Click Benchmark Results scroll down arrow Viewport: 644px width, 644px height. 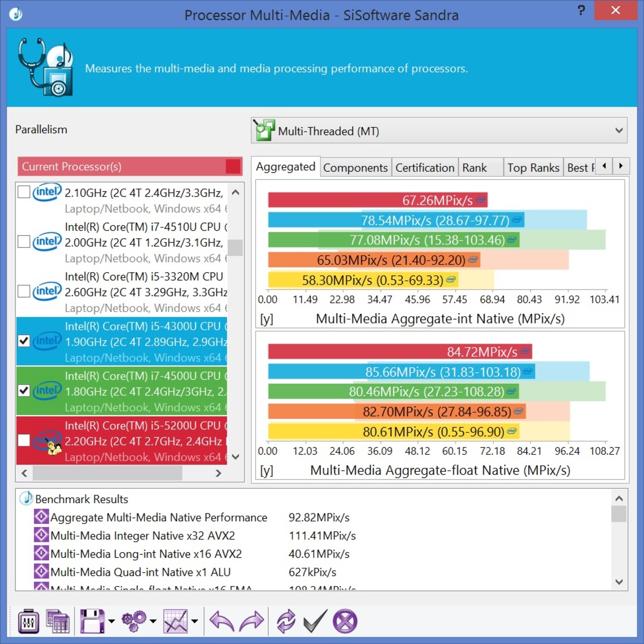pyautogui.click(x=619, y=582)
